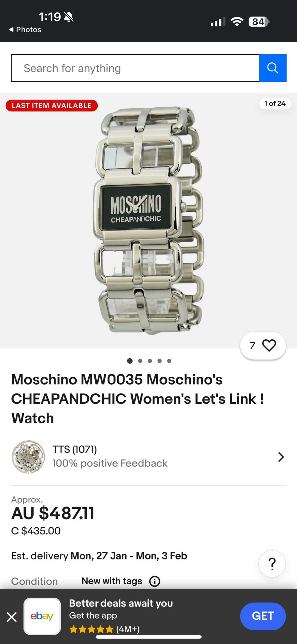Open the question mark help button
The height and width of the screenshot is (644, 297).
(x=272, y=564)
